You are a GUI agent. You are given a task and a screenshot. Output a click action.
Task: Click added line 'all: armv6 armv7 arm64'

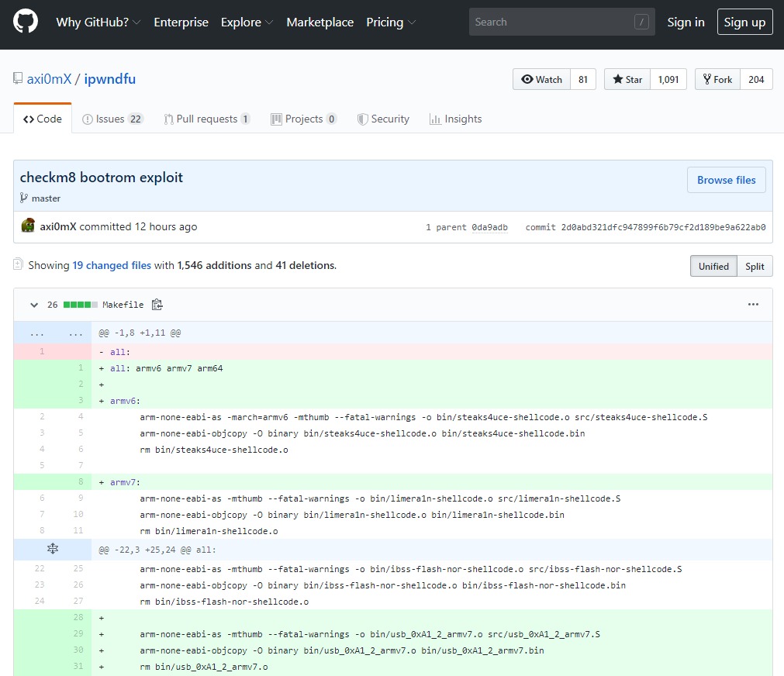click(x=393, y=368)
